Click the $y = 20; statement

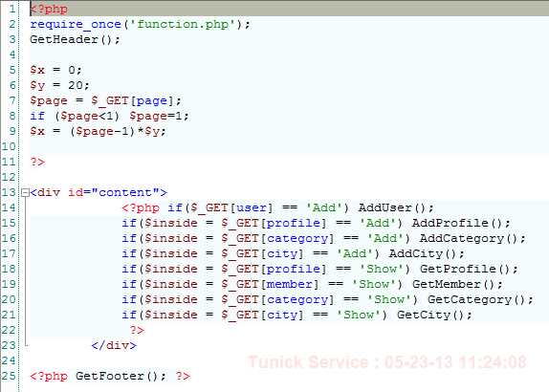pos(60,85)
